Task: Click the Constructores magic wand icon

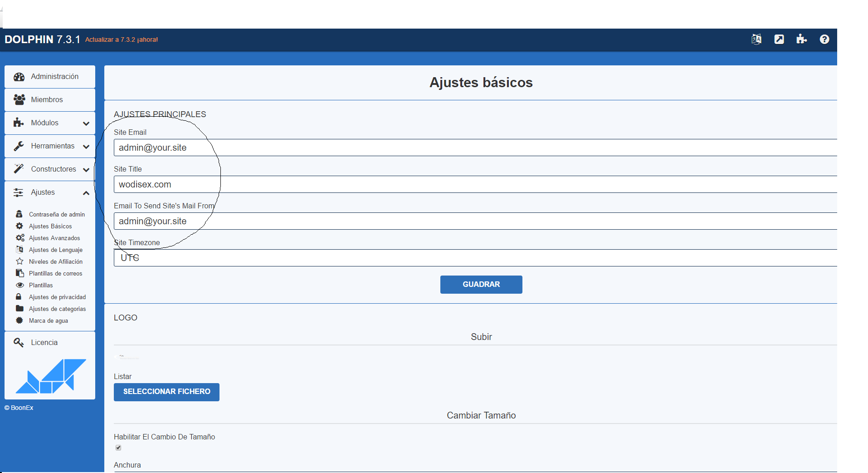Action: [19, 169]
